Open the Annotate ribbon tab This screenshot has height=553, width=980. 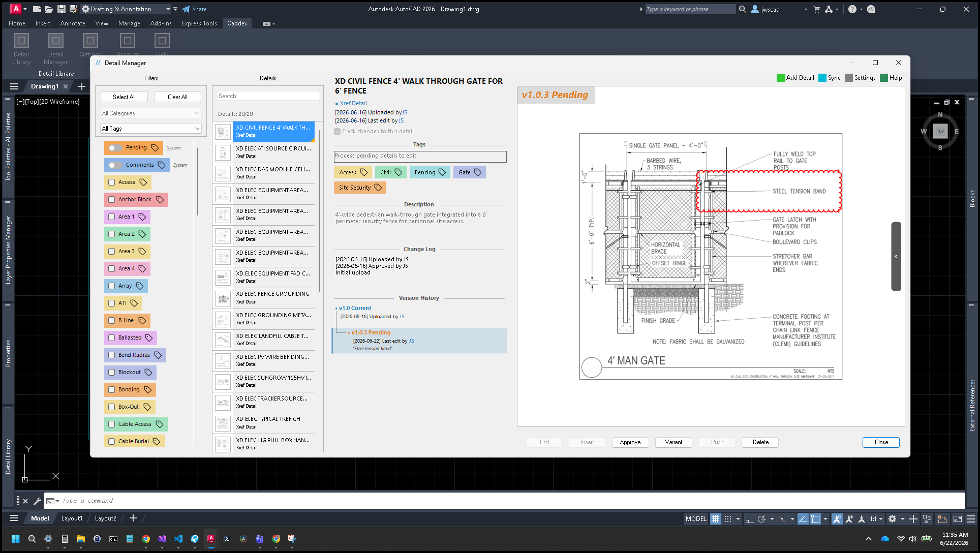click(73, 23)
